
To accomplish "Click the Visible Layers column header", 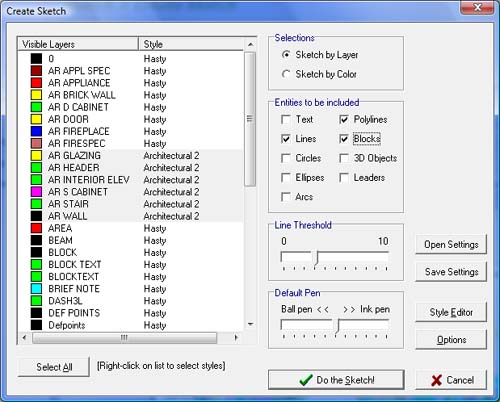I will click(78, 44).
